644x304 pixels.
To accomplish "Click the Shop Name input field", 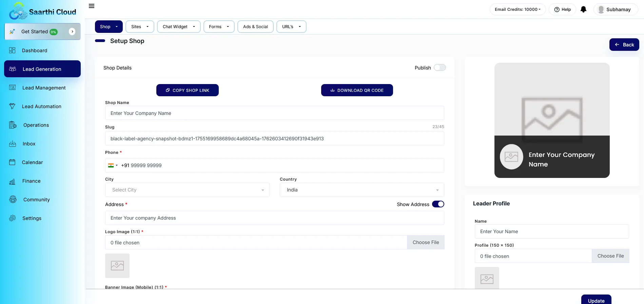I will [274, 113].
